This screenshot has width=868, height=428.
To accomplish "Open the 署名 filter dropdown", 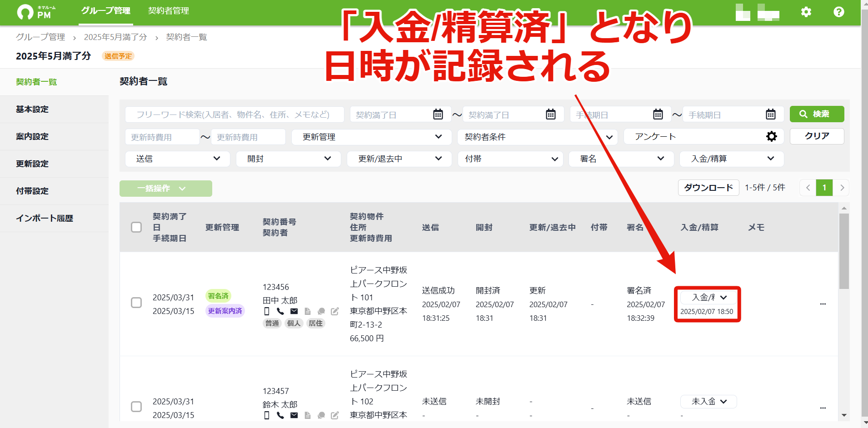I will click(621, 159).
